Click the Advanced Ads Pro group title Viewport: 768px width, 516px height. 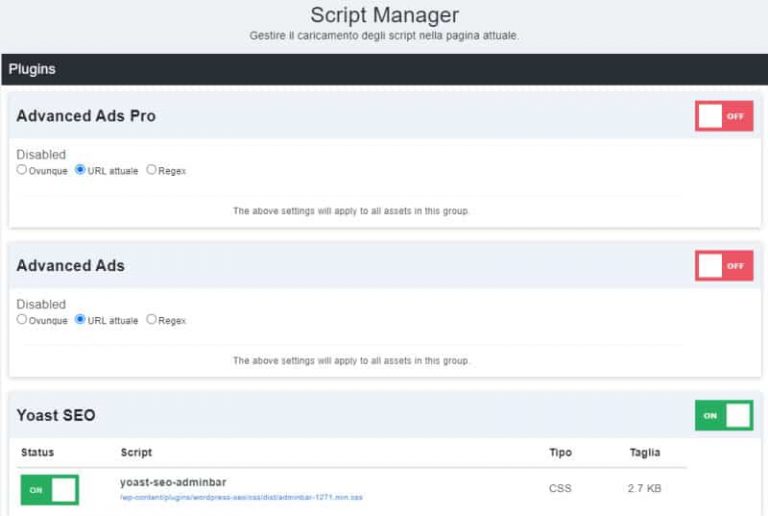pyautogui.click(x=86, y=116)
